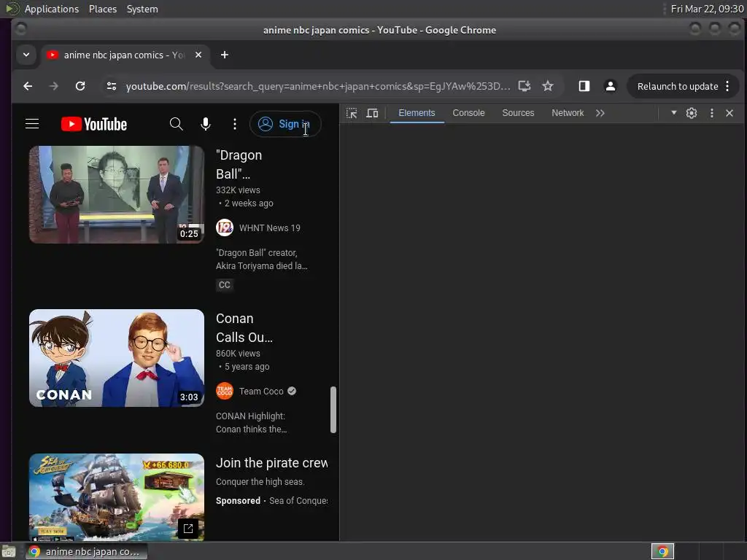Start voice search with microphone icon
Screen dimensions: 747x560
[205, 124]
